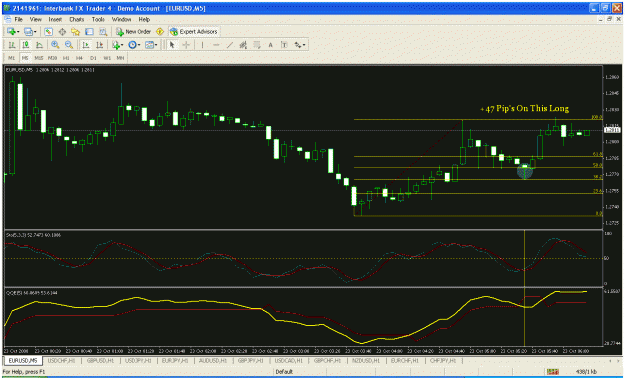Switch to MN timeframe
The image size is (625, 378).
click(120, 58)
